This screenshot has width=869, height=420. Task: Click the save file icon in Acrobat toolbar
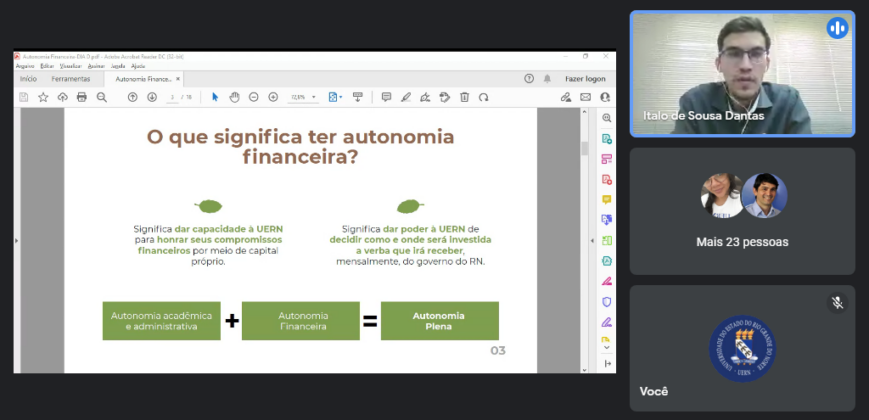[24, 97]
